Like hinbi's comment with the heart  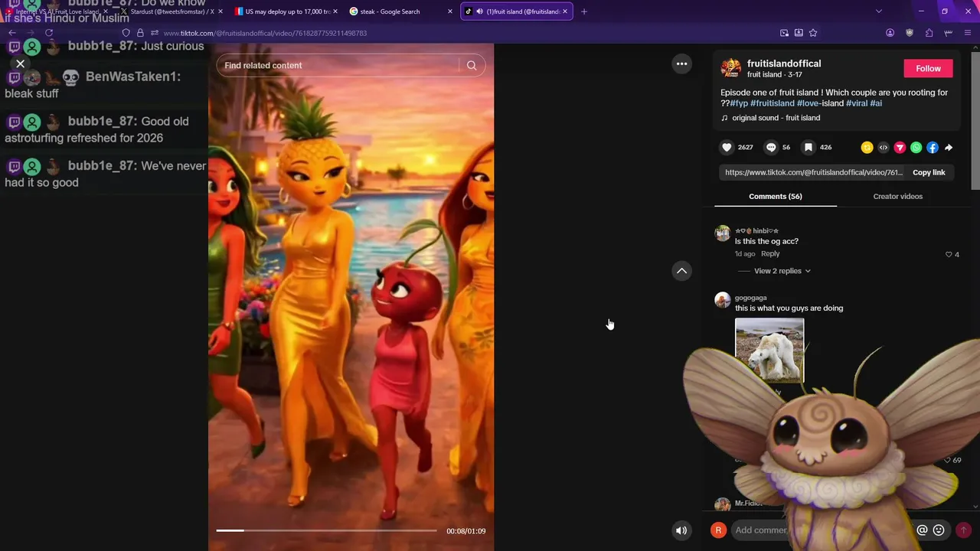[949, 254]
